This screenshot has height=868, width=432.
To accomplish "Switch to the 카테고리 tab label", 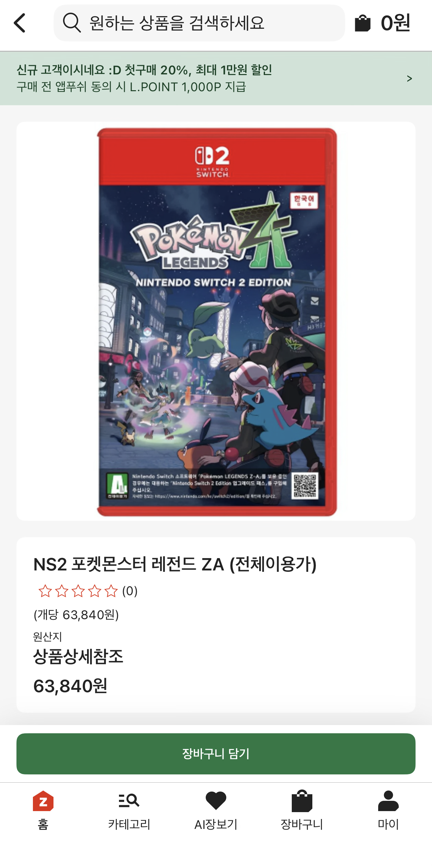I will tap(129, 824).
